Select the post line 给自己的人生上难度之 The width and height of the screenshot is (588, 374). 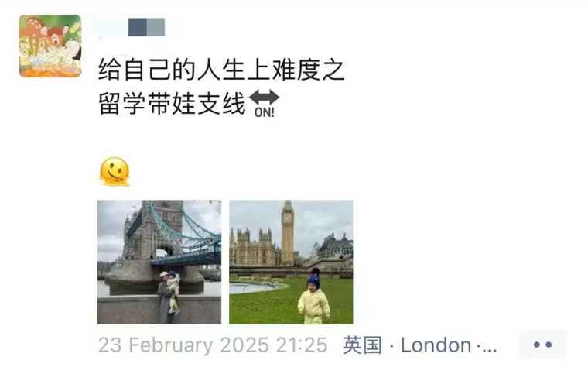(x=221, y=70)
